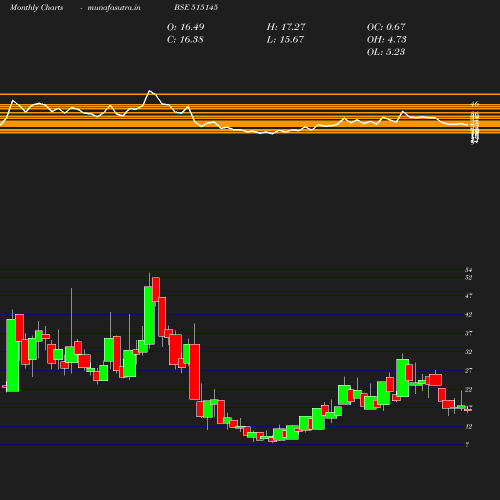Click the price axis label 37
Image resolution: width=500 pixels, height=500 pixels.
(468, 333)
